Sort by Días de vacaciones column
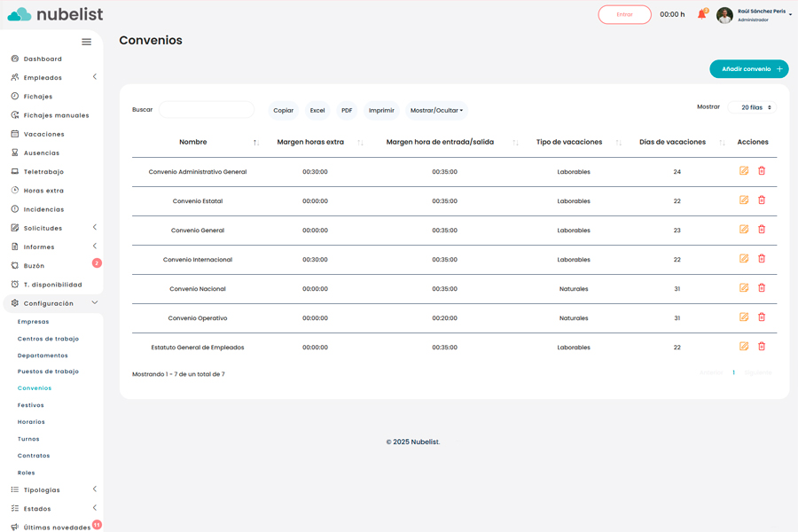 (x=673, y=142)
